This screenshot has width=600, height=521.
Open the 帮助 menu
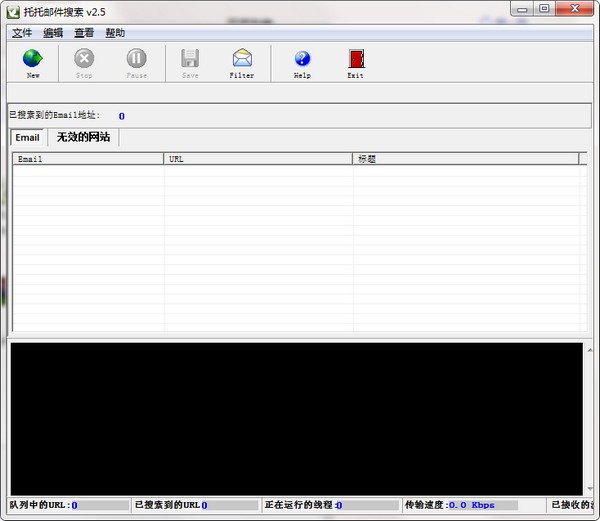coord(115,33)
